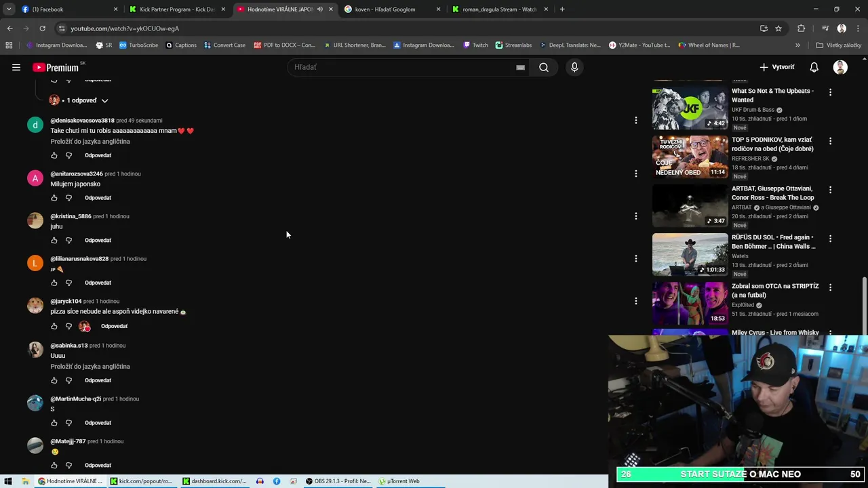Image resolution: width=868 pixels, height=488 pixels.
Task: Reply to @denisakovacsova3818 via Odpovedať
Action: [98, 155]
